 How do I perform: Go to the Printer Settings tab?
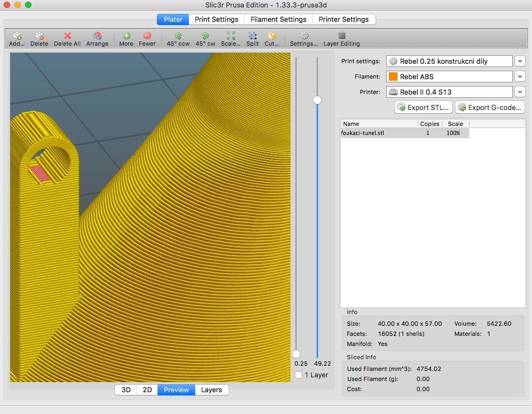coord(344,19)
